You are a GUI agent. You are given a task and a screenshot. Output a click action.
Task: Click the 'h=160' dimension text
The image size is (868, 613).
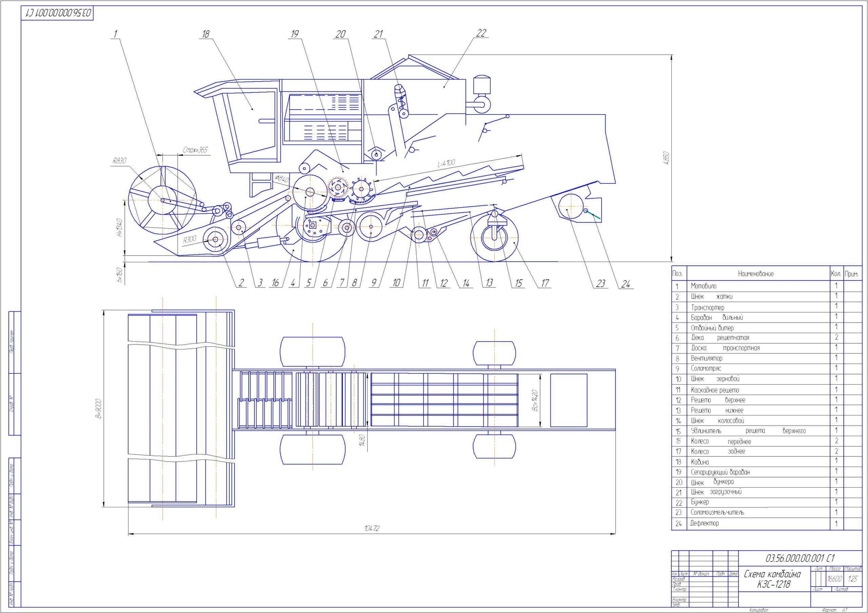click(120, 275)
